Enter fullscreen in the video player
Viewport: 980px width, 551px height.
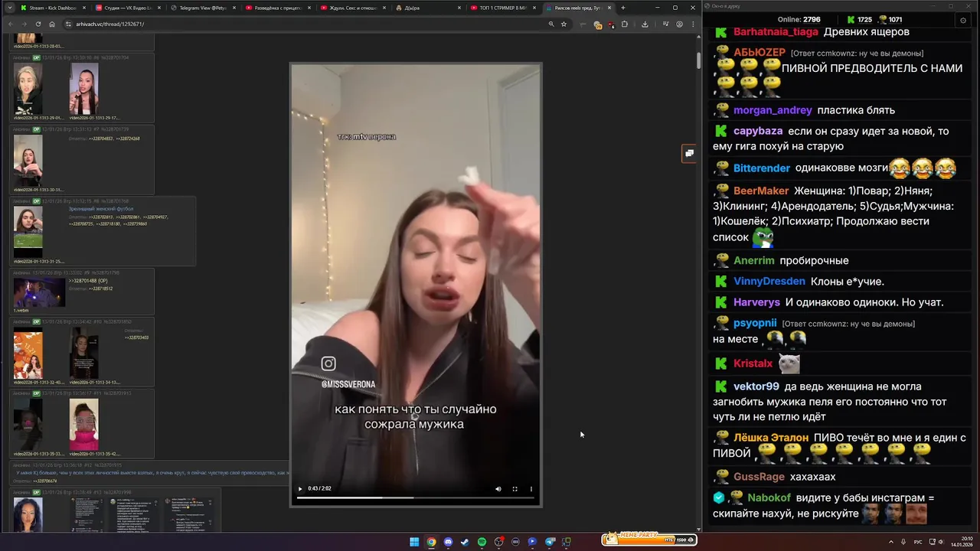[514, 489]
